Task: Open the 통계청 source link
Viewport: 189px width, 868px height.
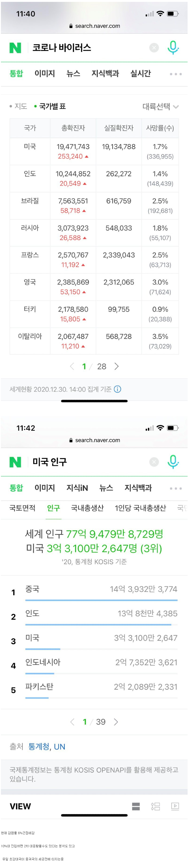Action: 39,746
